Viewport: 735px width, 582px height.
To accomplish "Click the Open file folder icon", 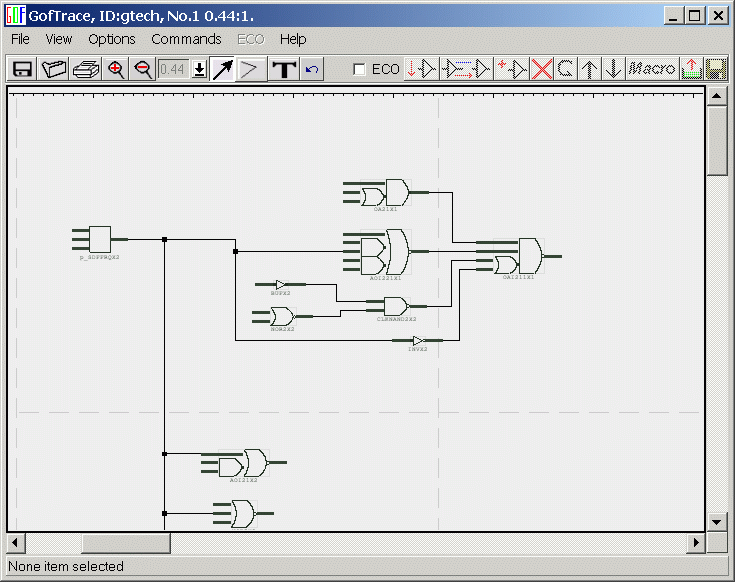I will pos(54,69).
